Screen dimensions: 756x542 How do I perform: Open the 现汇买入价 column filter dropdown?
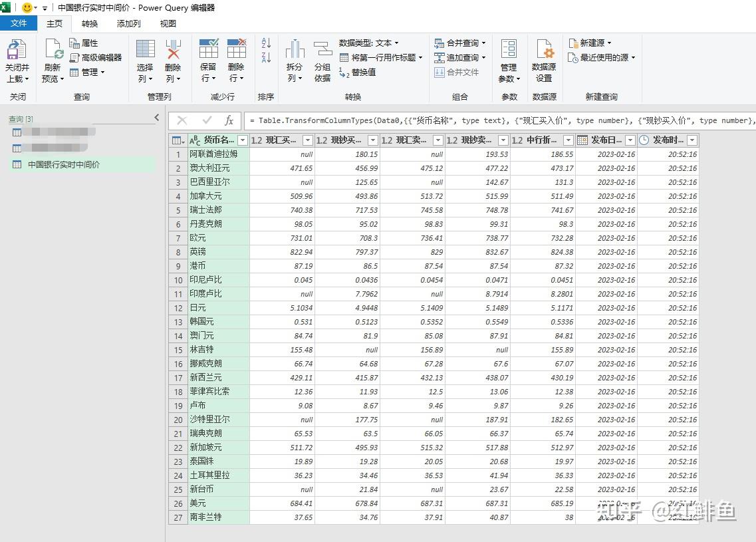308,140
